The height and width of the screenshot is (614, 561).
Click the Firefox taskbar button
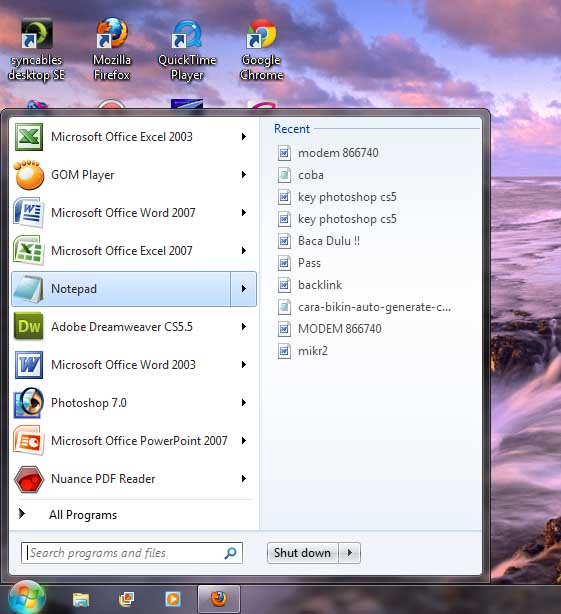coord(219,599)
